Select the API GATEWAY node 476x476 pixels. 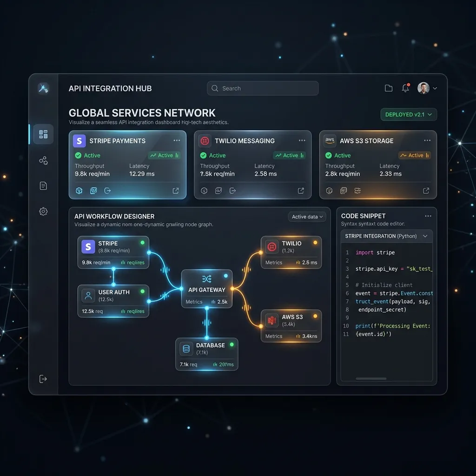pos(207,289)
